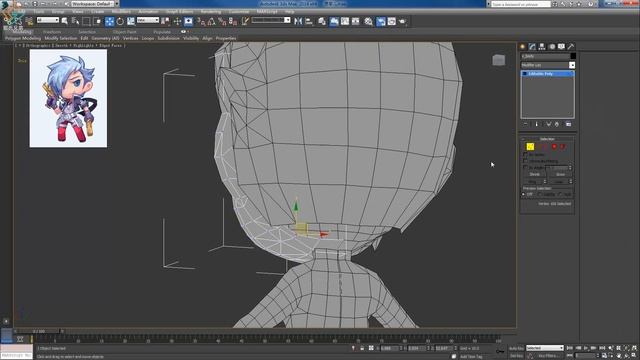The height and width of the screenshot is (360, 640).
Task: Click the ViewCube in the viewport
Action: [x=498, y=60]
